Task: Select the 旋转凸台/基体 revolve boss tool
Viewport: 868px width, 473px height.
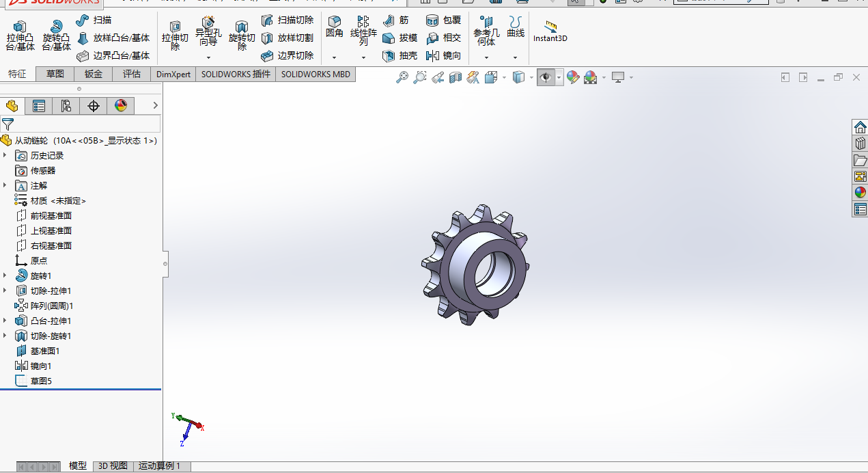Action: (x=56, y=36)
